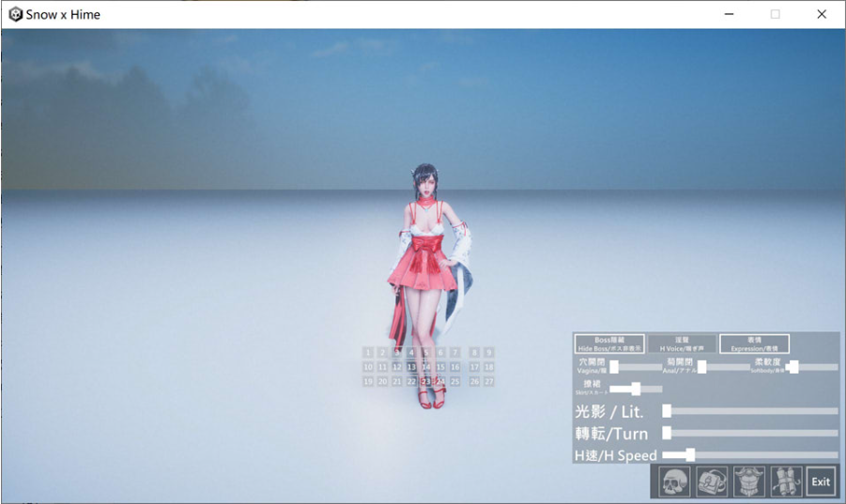Minimize the Snow x Hime window

click(729, 14)
